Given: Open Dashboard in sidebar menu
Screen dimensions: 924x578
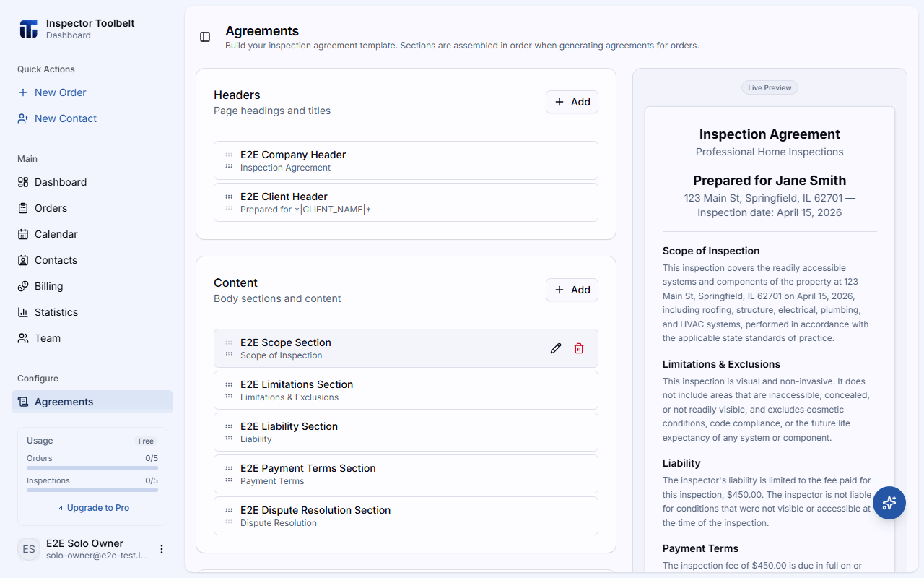Looking at the screenshot, I should pyautogui.click(x=92, y=182).
